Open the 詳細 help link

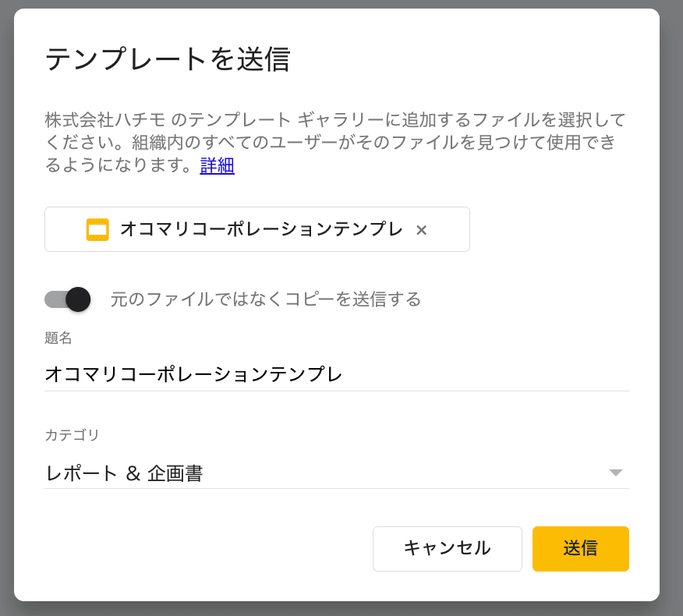[217, 165]
